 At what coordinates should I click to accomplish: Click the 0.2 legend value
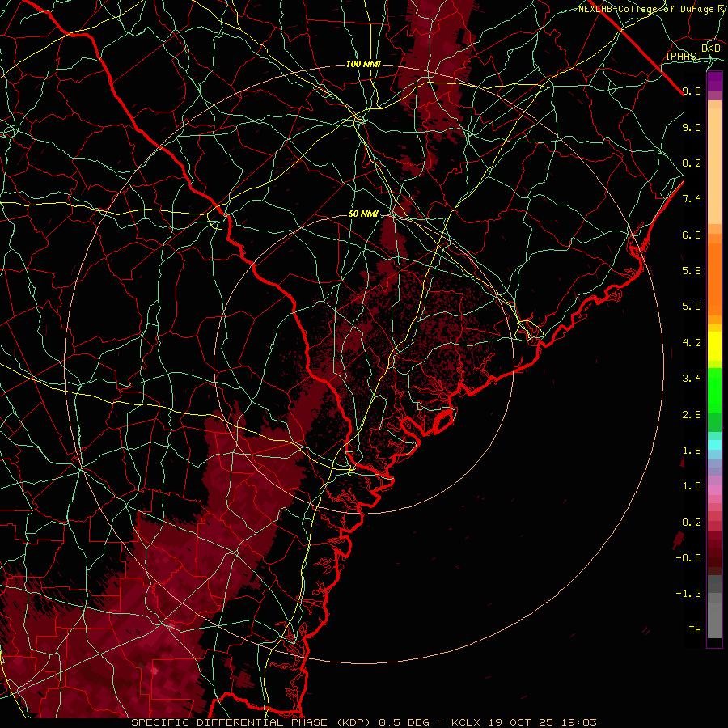692,523
